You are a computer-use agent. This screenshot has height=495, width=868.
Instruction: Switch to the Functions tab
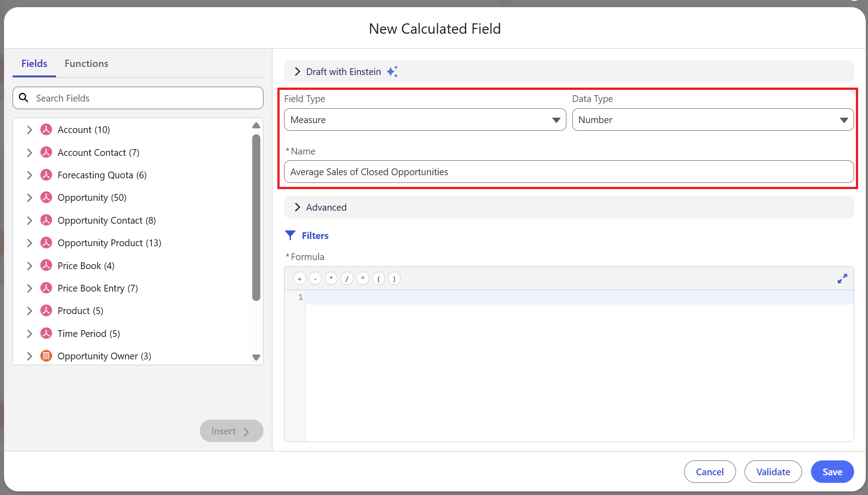pyautogui.click(x=86, y=63)
